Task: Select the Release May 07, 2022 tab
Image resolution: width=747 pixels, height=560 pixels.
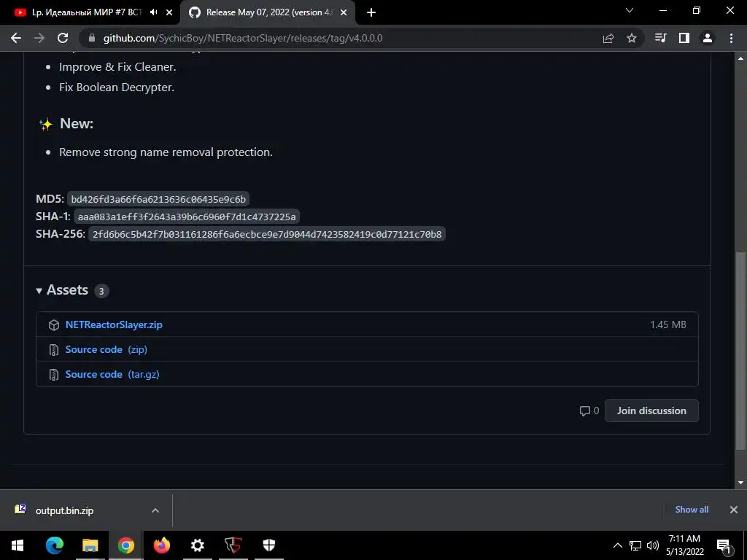Action: click(x=269, y=12)
